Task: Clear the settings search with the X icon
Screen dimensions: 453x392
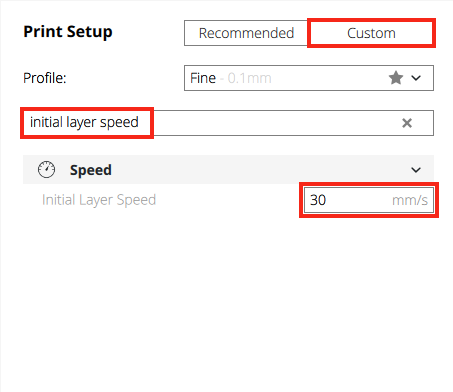Action: point(407,123)
